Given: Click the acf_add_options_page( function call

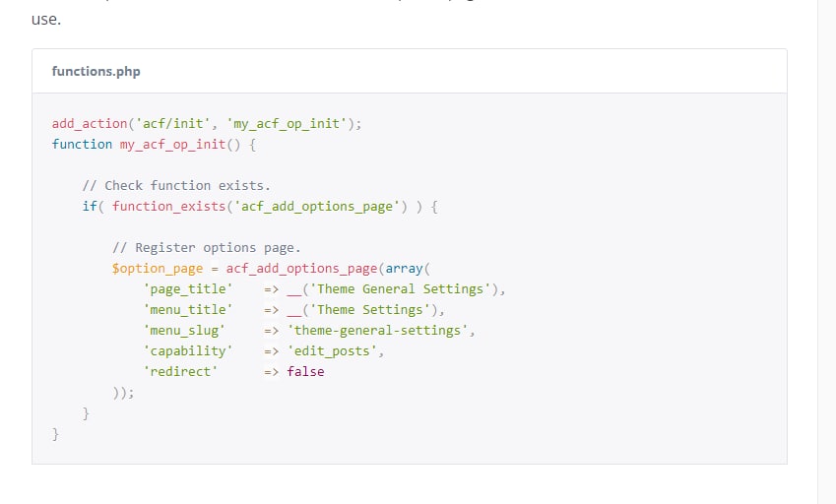Looking at the screenshot, I should [x=305, y=269].
